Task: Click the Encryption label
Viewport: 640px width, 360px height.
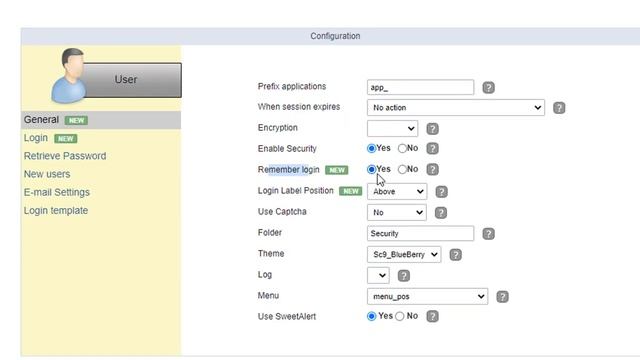Action: click(x=278, y=128)
